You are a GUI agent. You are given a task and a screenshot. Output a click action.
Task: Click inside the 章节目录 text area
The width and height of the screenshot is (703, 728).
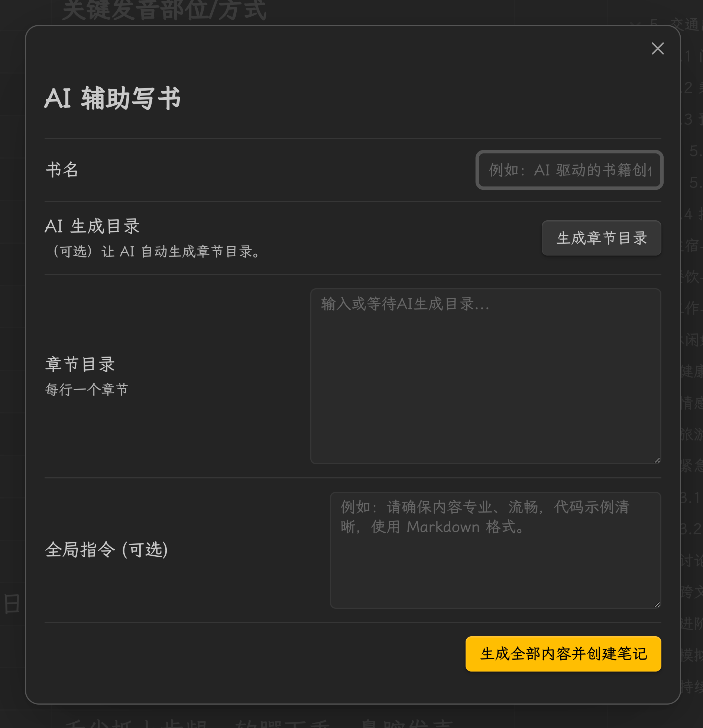click(x=486, y=376)
